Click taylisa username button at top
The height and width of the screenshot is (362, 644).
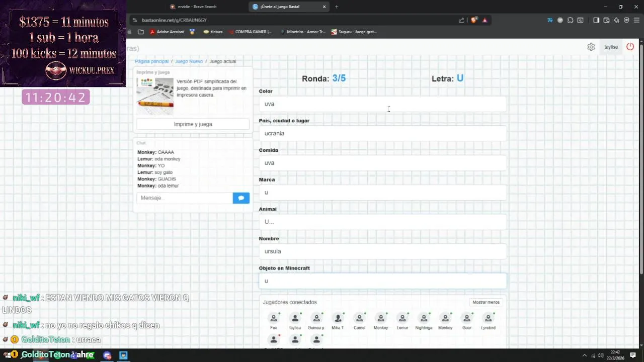click(x=611, y=47)
